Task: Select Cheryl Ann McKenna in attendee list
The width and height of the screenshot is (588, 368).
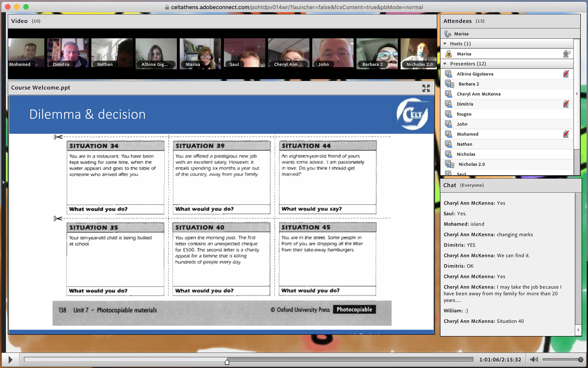Action: click(478, 94)
